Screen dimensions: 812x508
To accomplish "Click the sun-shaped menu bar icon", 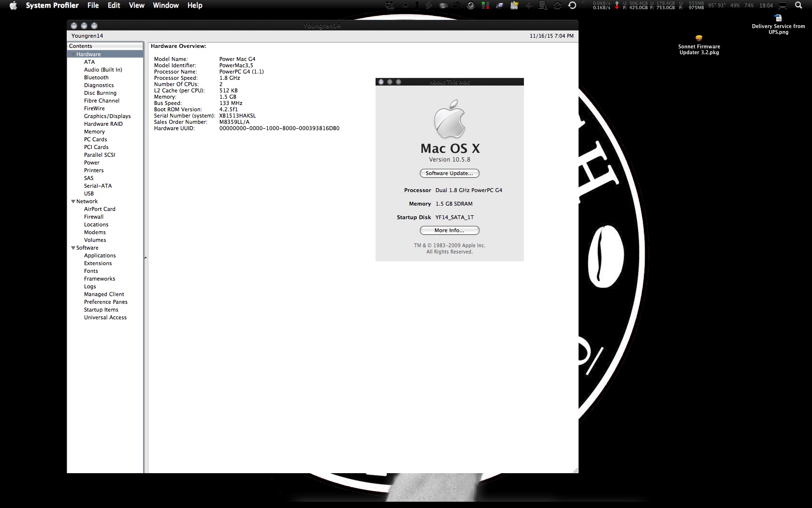I will click(x=406, y=5).
